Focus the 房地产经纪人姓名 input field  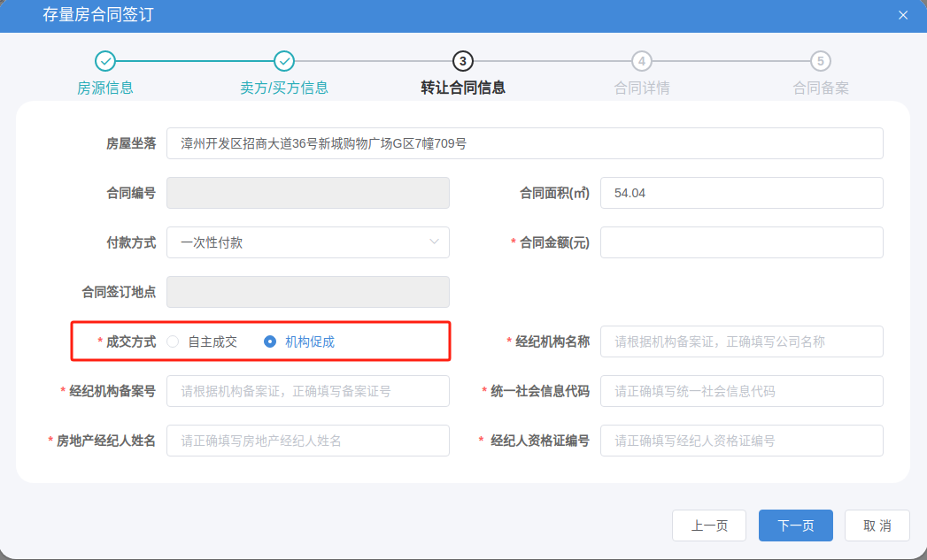pyautogui.click(x=308, y=441)
